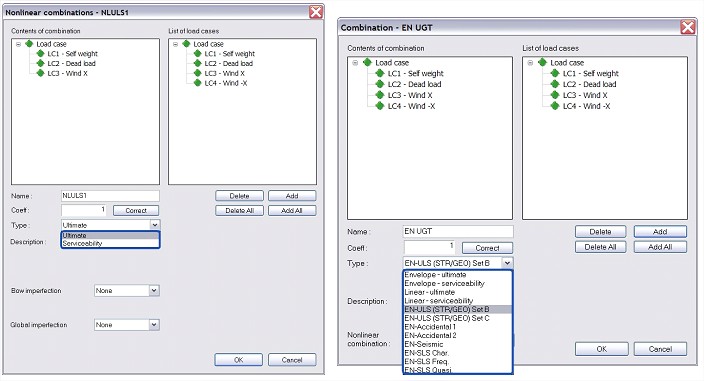Select EN-ULS (STR/GEO) Set C option

458,318
